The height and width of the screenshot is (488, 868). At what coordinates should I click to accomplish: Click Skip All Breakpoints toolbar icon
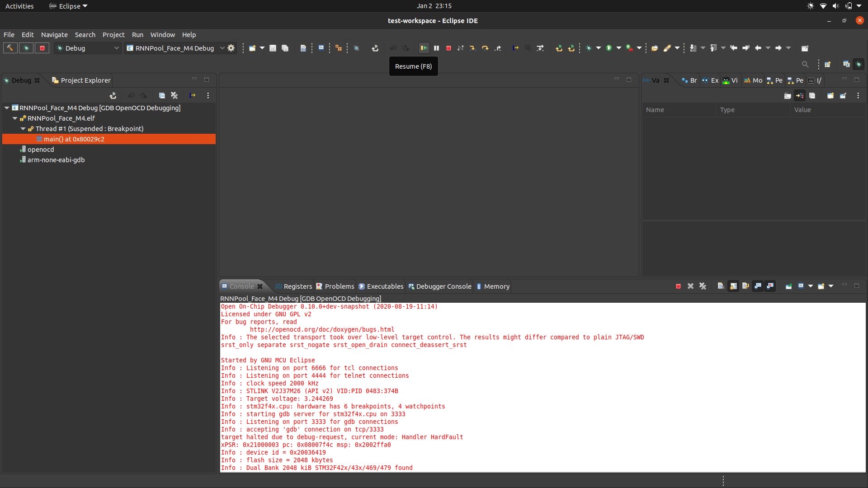(357, 48)
